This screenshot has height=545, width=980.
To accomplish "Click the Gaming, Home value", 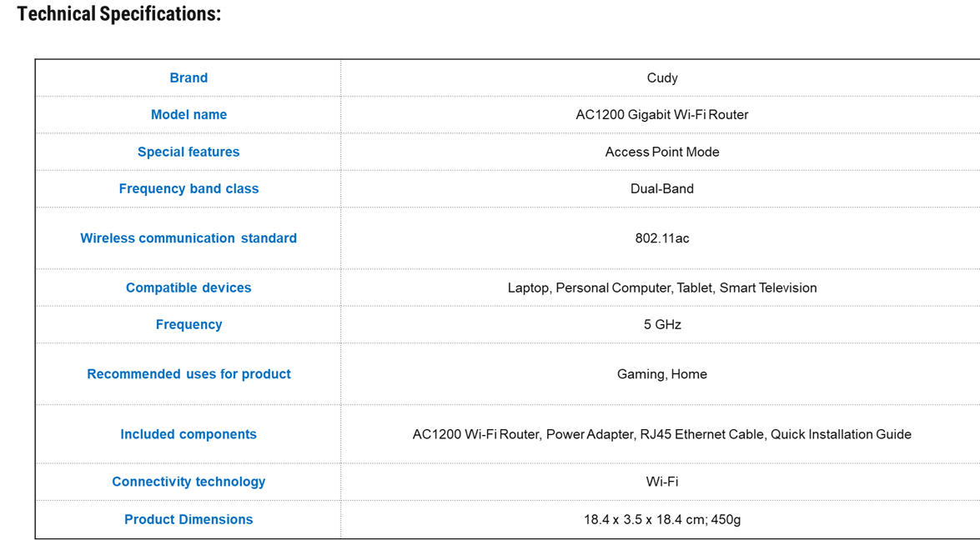I will pos(662,374).
